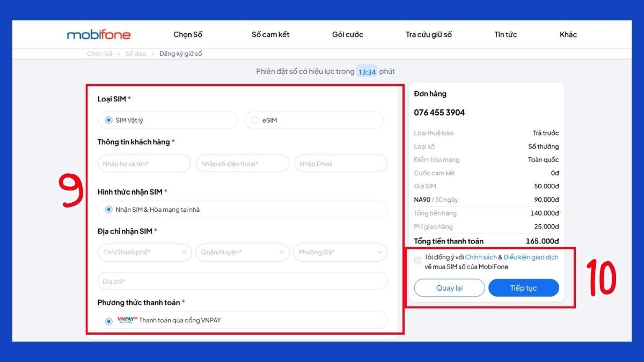Click the phone number 076 455 3904
This screenshot has height=362, width=644.
tap(440, 113)
